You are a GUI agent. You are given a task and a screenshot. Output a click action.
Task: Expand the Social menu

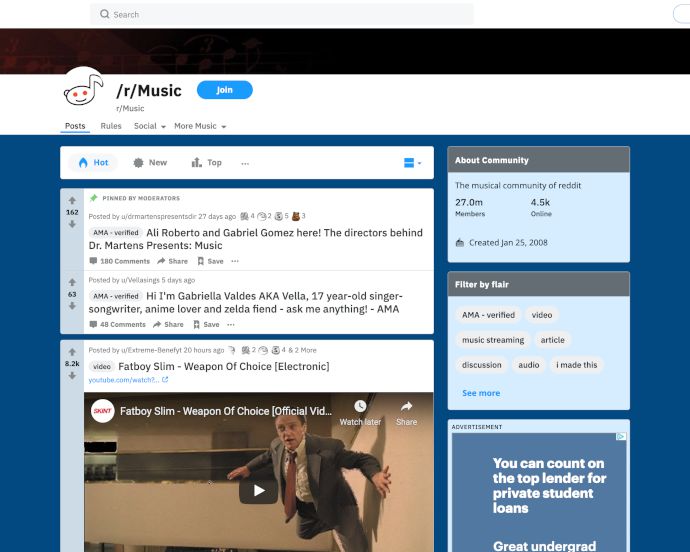pos(150,126)
